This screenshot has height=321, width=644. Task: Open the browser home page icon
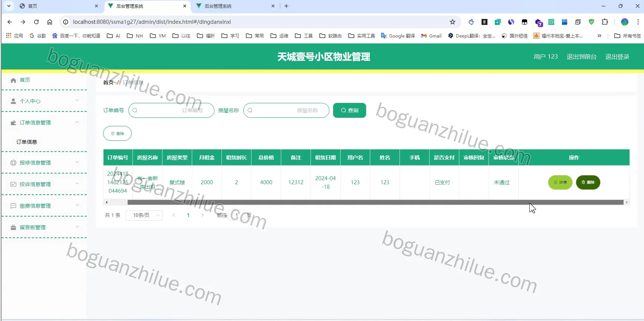tap(50, 22)
